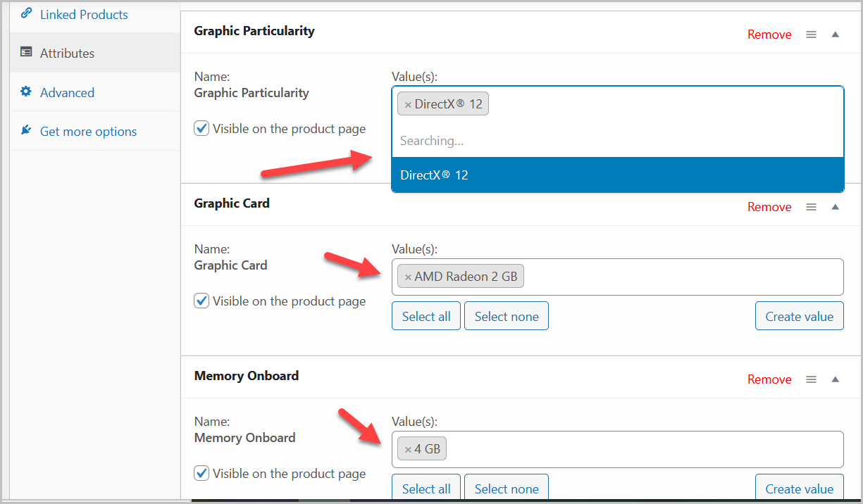Remove the AMD Radeon 2 GB tag via x
Viewport: 863px width, 504px height.
click(x=408, y=277)
